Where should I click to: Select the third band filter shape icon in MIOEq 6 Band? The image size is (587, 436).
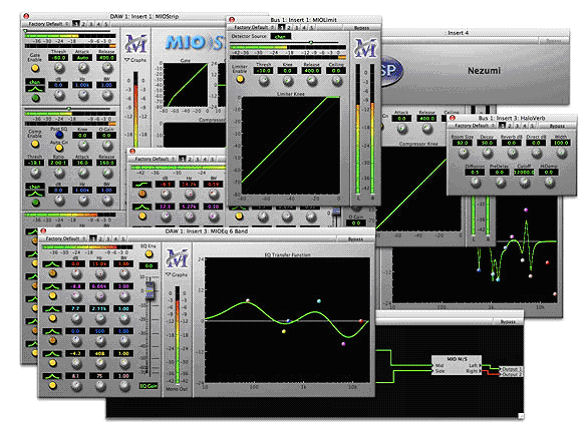coord(52,309)
